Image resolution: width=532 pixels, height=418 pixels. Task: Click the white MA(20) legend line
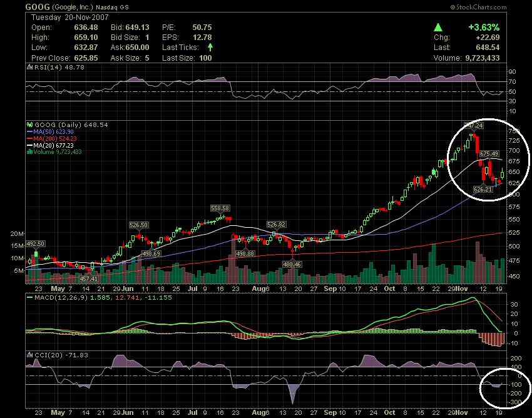29,145
